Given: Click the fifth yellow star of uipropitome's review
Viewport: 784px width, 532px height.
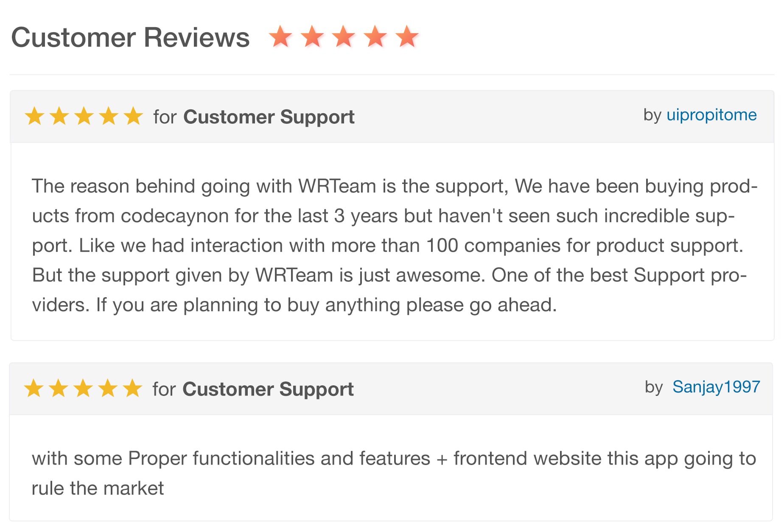Looking at the screenshot, I should tap(134, 116).
